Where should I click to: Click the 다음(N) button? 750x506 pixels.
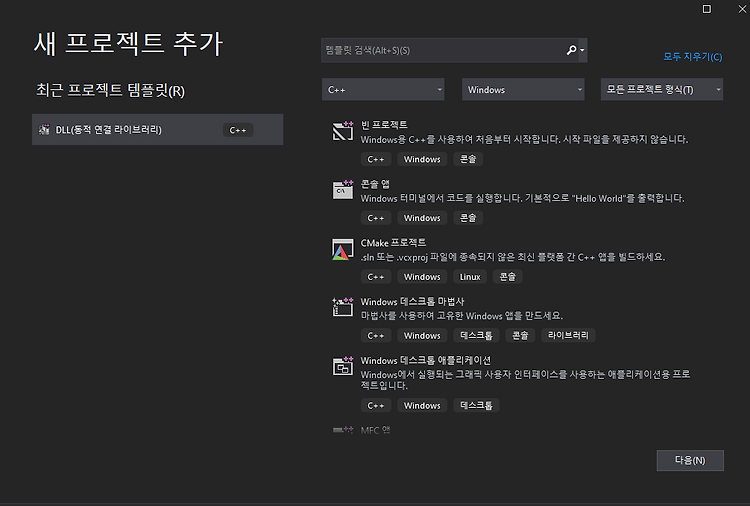[690, 460]
